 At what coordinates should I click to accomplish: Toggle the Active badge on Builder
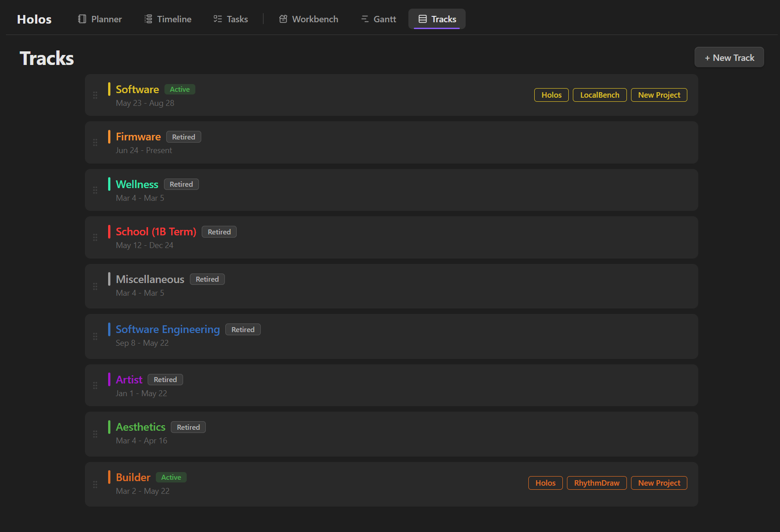[x=171, y=477]
